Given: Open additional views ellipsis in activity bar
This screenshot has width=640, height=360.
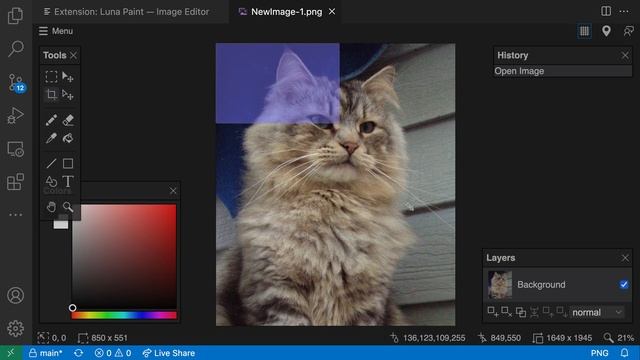Looking at the screenshot, I should pos(16,215).
